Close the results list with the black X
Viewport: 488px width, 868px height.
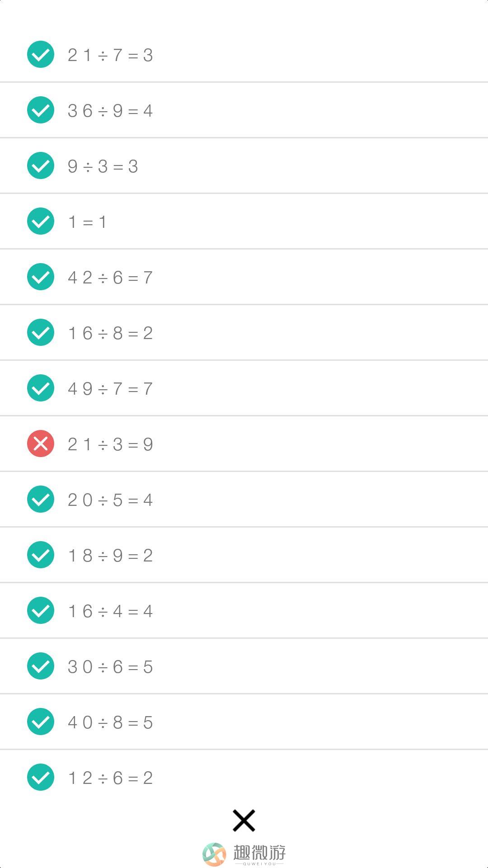pyautogui.click(x=244, y=821)
